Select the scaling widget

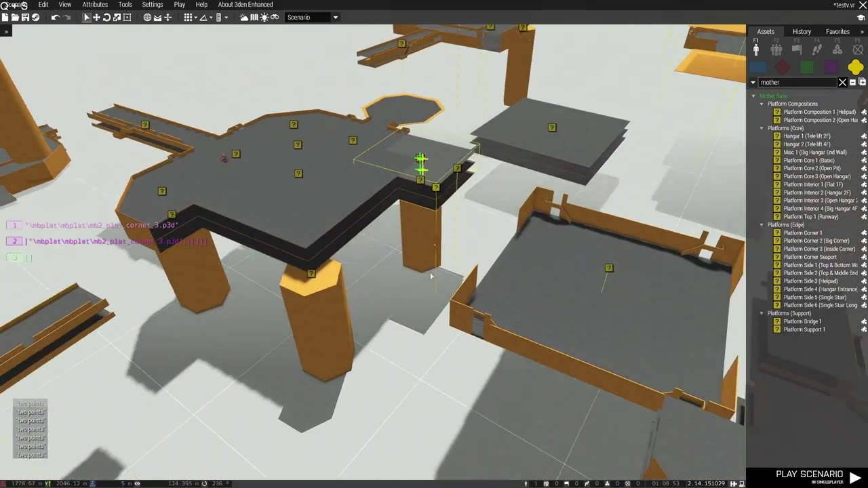[117, 18]
